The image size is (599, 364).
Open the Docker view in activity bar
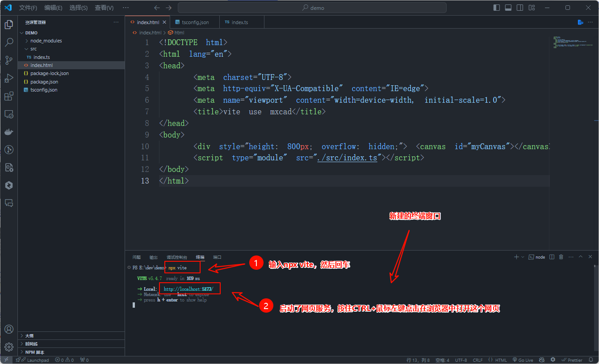coord(8,132)
